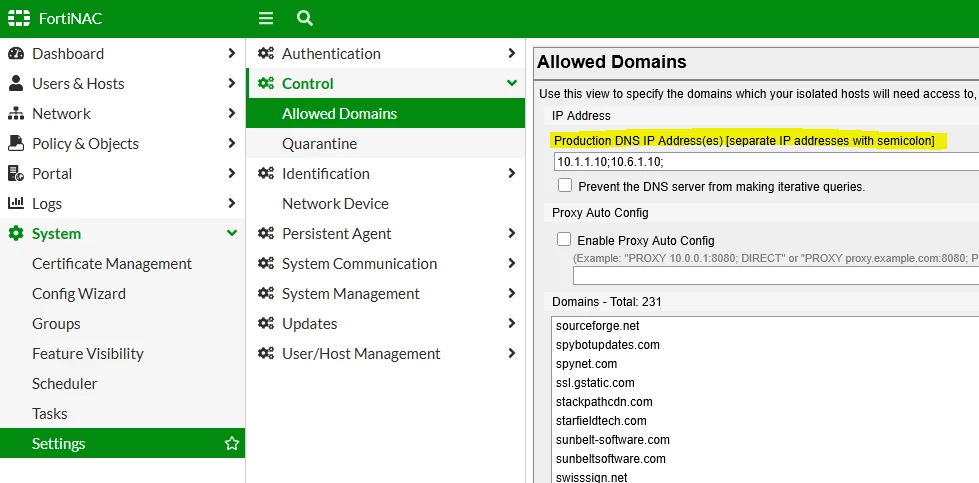Screen dimensions: 979x483
Task: Click the Proxy Auto Config text field
Action: click(776, 275)
